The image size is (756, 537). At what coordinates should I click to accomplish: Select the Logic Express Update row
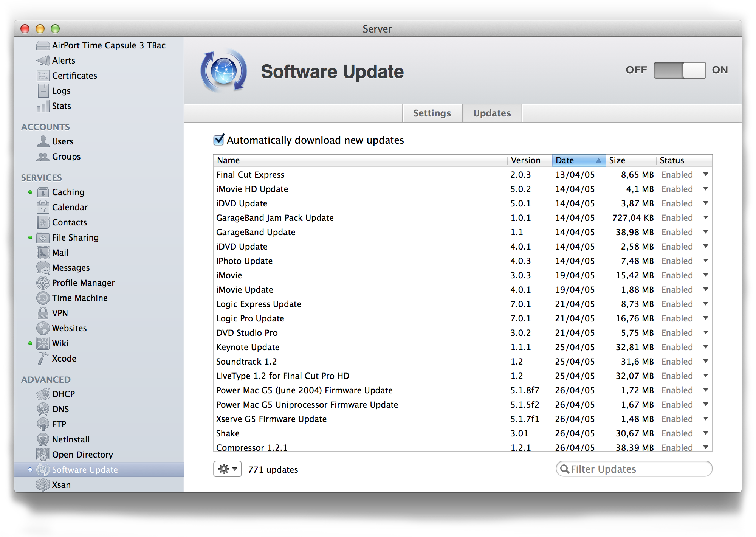[463, 304]
